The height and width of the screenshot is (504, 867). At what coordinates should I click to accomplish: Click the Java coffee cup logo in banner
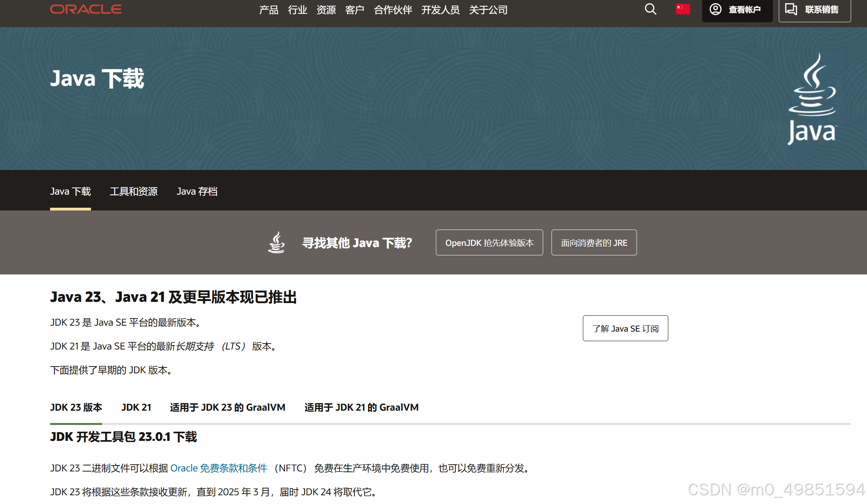point(812,99)
